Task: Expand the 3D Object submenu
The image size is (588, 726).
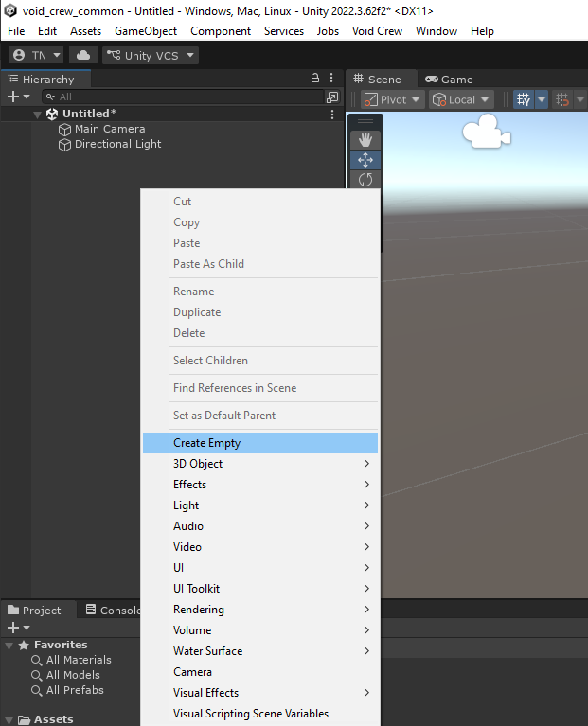Action: (x=260, y=464)
